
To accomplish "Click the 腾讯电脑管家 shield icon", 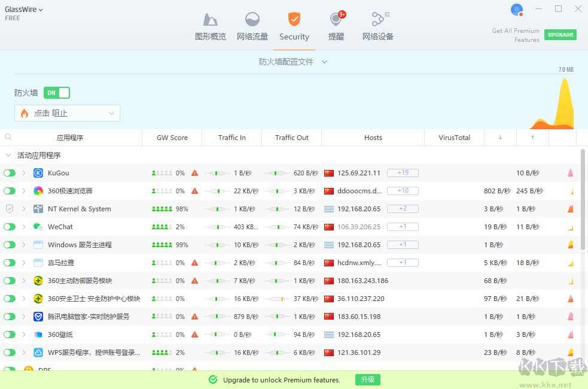I will 38,317.
